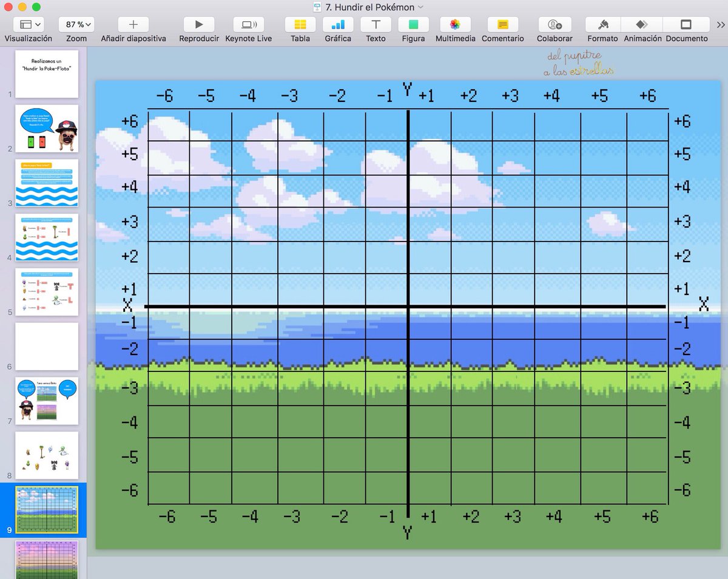Click the green window zoom button
Screen dimensions: 728x579
[36, 7]
